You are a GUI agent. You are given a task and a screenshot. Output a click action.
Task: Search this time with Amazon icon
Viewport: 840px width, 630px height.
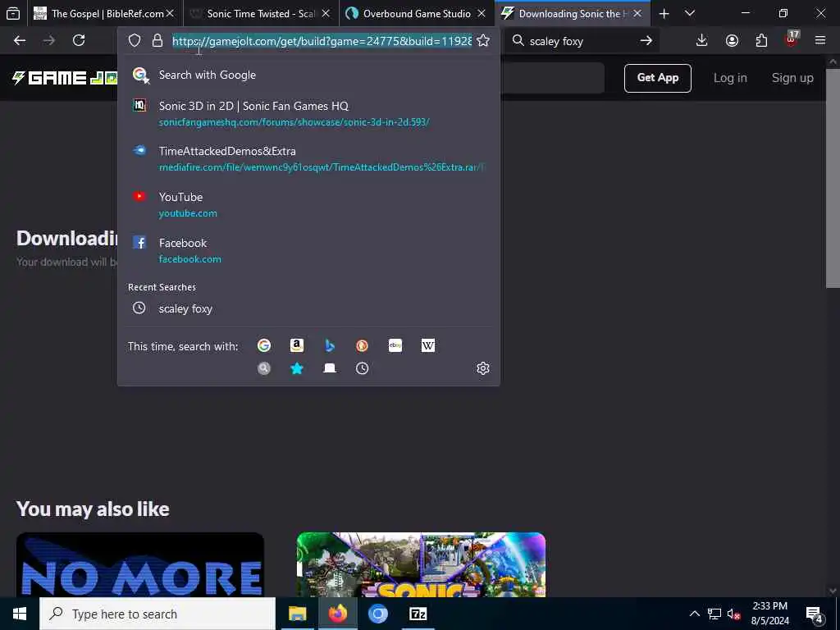point(297,345)
